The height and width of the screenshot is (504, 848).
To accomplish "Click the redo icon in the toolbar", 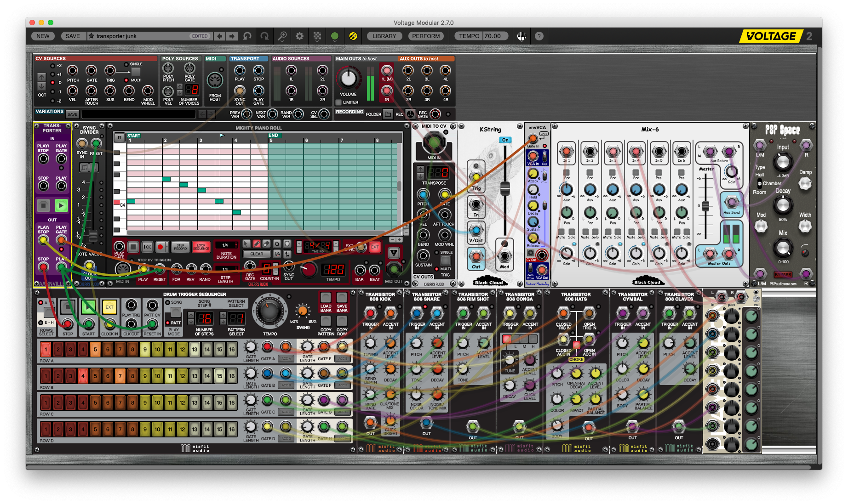I will point(264,36).
